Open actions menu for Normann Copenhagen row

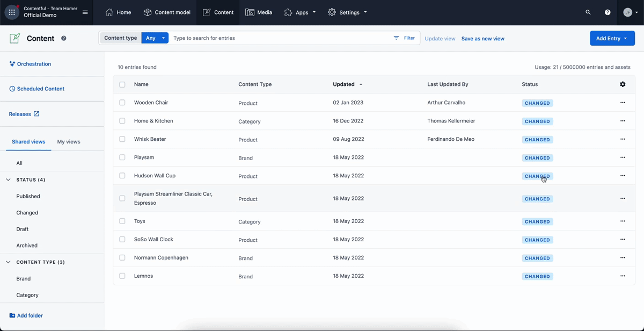(x=623, y=257)
